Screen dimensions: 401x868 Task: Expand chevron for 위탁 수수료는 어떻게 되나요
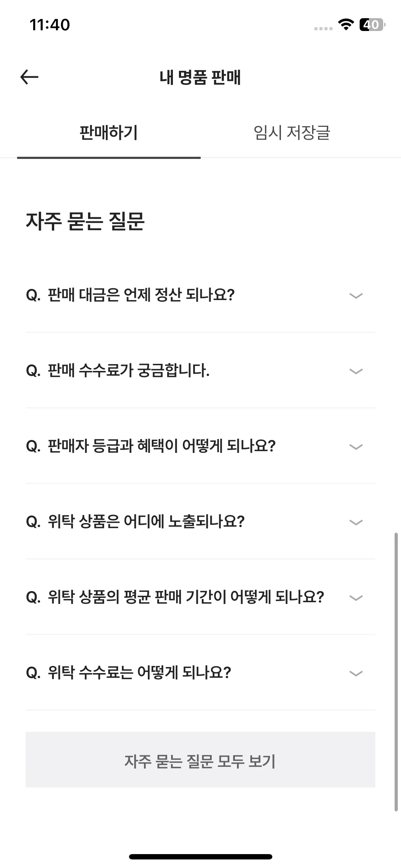(356, 673)
